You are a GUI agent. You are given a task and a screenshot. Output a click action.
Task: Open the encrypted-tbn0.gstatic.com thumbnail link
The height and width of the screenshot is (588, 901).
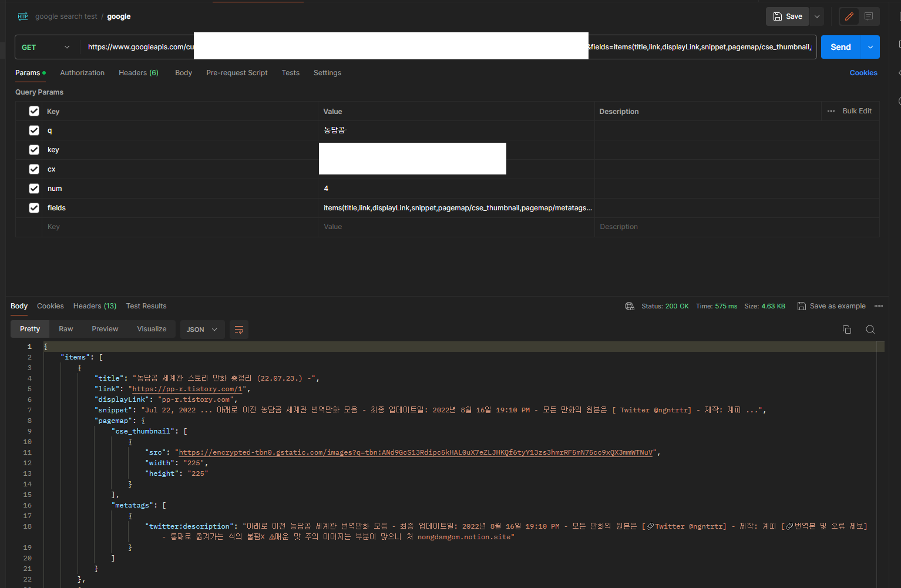pos(416,452)
